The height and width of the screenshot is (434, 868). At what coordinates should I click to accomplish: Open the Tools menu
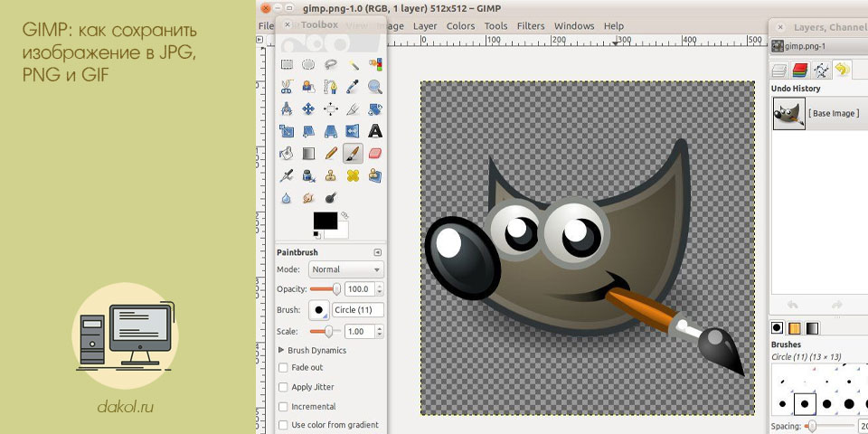[496, 26]
